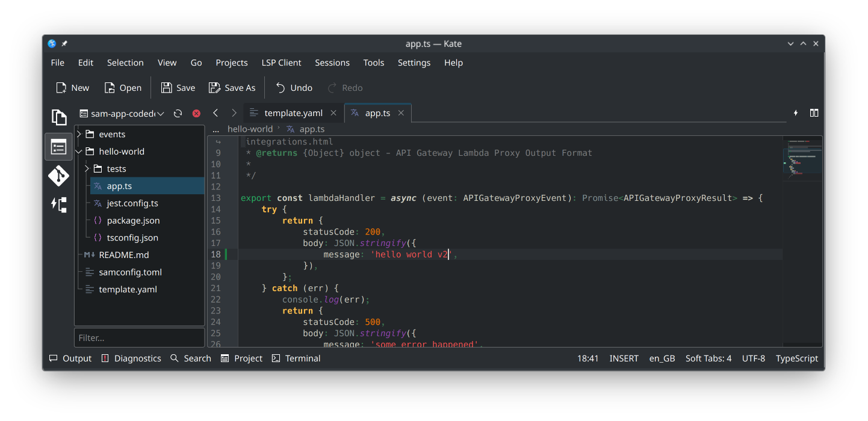Close the app.ts tab
Viewport: 868px width, 421px height.
(401, 113)
